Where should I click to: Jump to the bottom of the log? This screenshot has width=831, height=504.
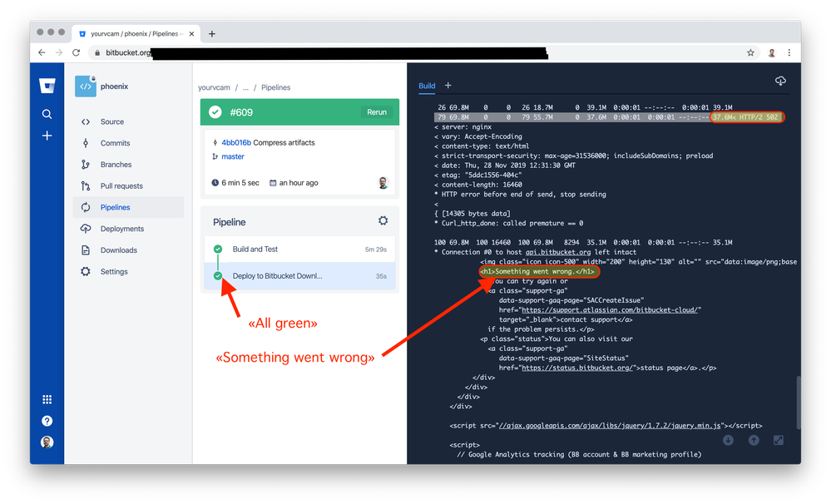728,441
